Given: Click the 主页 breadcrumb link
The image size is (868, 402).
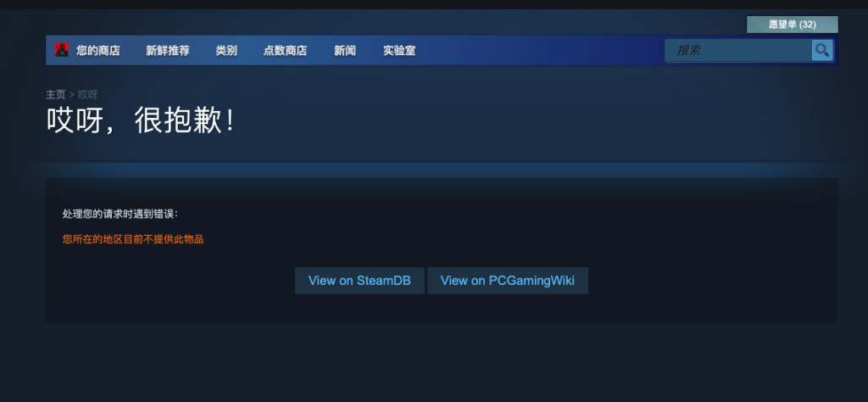Looking at the screenshot, I should (x=55, y=95).
